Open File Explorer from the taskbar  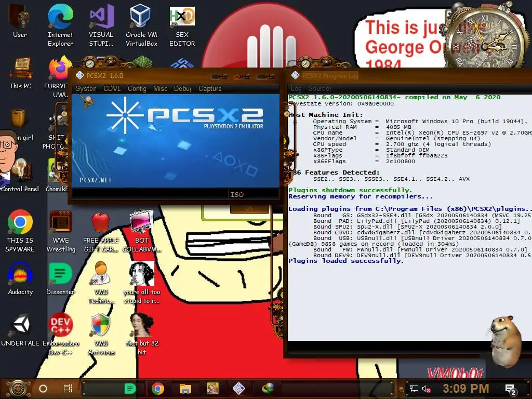point(185,389)
